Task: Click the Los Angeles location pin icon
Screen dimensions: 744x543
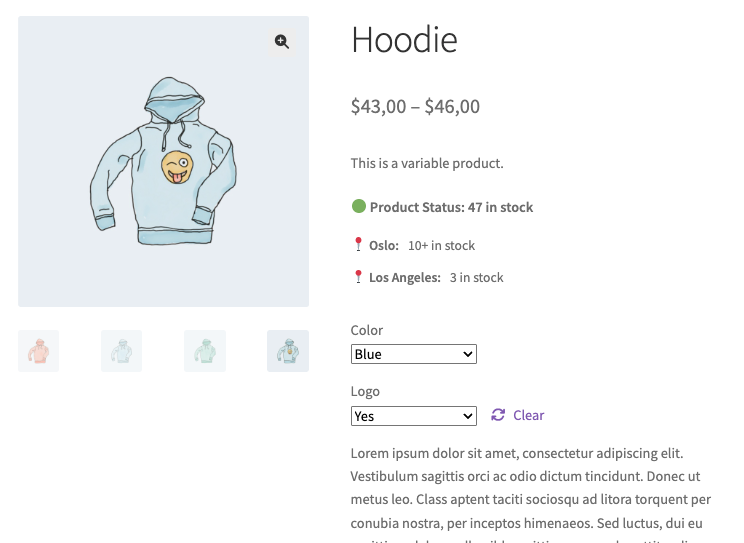Action: coord(358,277)
